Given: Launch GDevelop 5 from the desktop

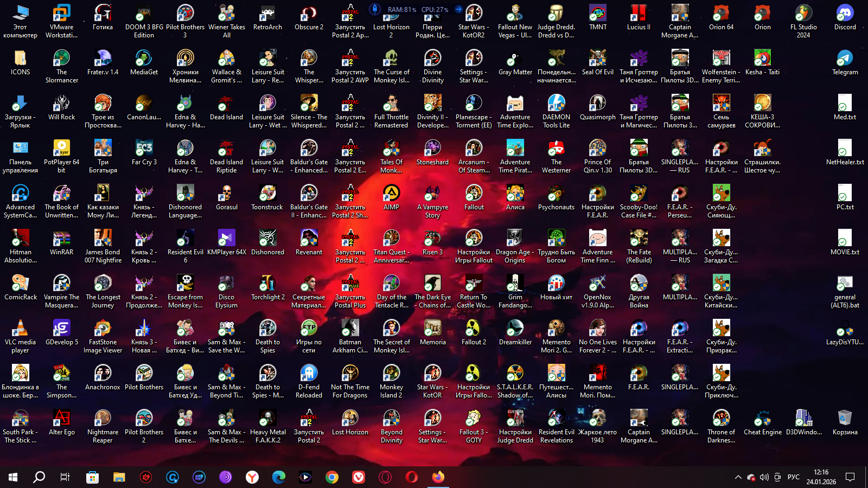Looking at the screenshot, I should tap(61, 332).
